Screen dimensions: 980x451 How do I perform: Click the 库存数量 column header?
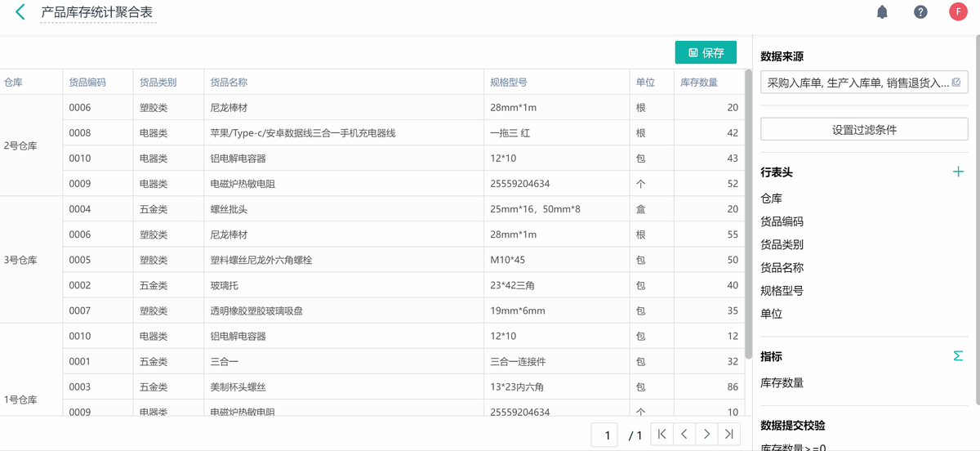click(x=709, y=83)
